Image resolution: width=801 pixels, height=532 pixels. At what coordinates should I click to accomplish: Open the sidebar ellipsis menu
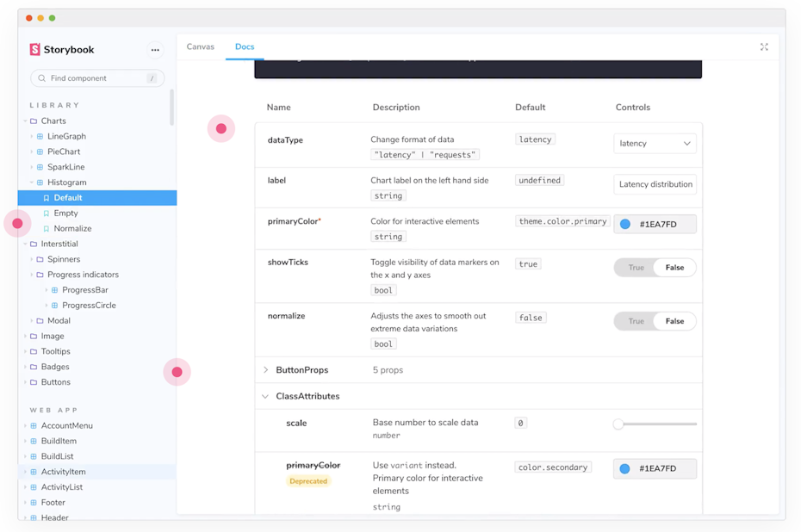pos(155,50)
